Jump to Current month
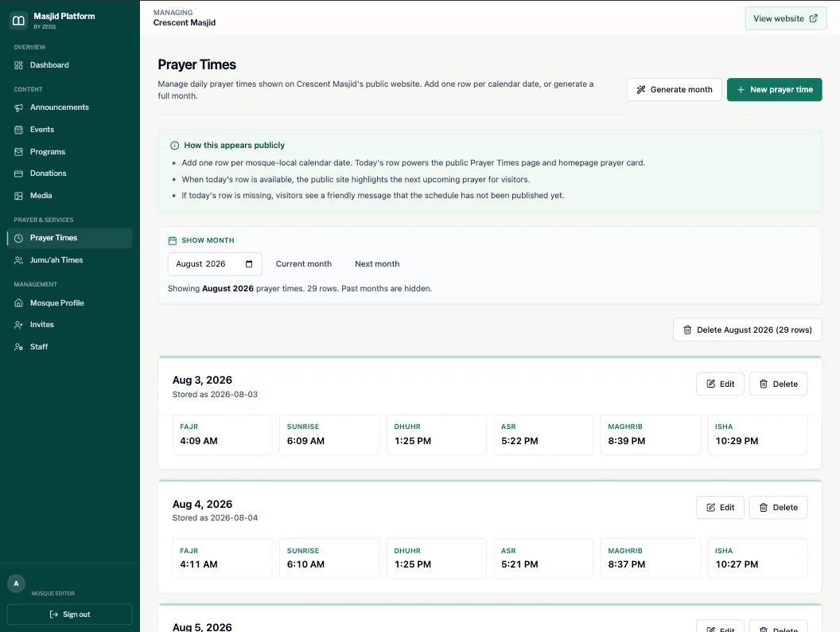 click(x=304, y=263)
